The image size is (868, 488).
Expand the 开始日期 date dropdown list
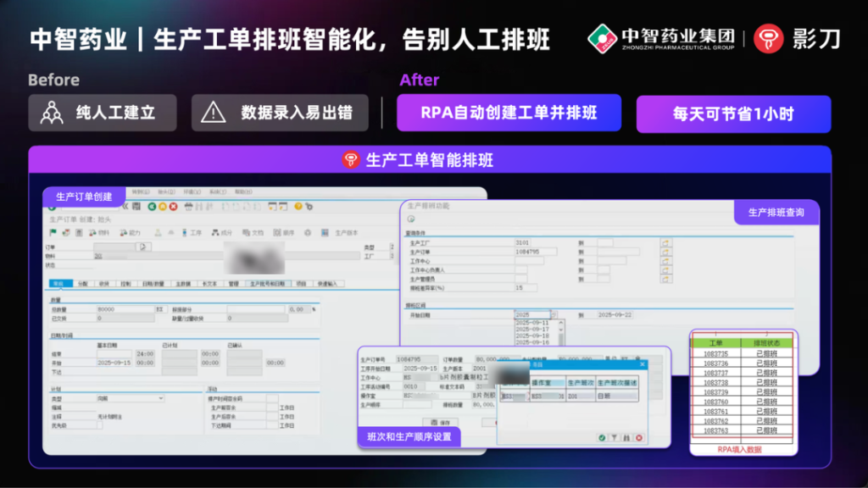click(554, 315)
